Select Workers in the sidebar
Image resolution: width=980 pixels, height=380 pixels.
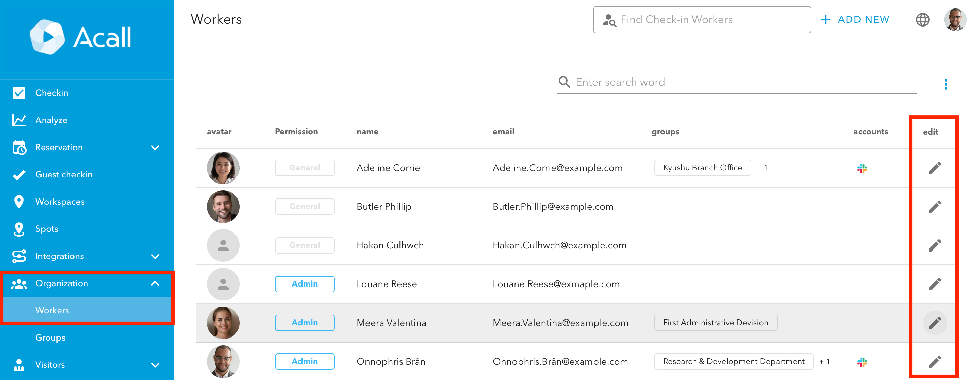click(87, 310)
